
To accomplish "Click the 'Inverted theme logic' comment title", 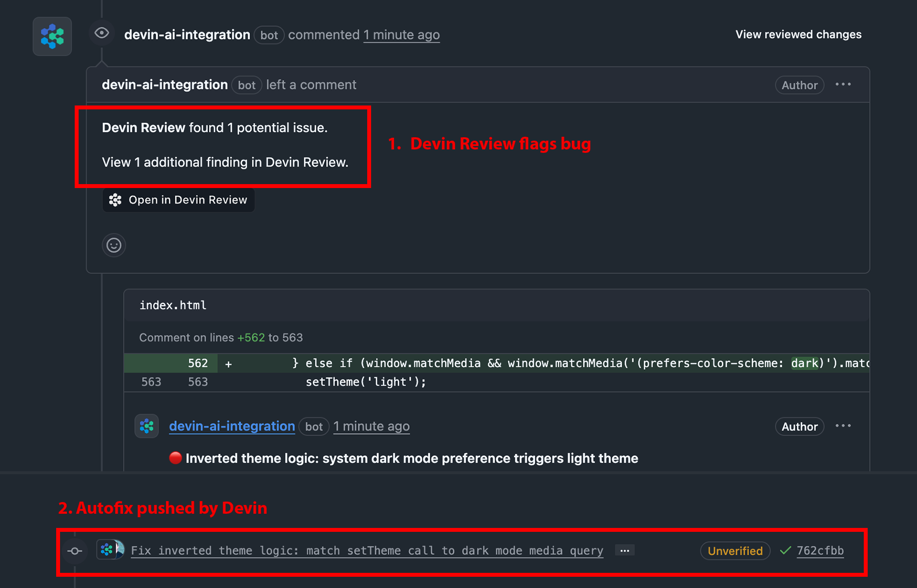I will point(412,458).
